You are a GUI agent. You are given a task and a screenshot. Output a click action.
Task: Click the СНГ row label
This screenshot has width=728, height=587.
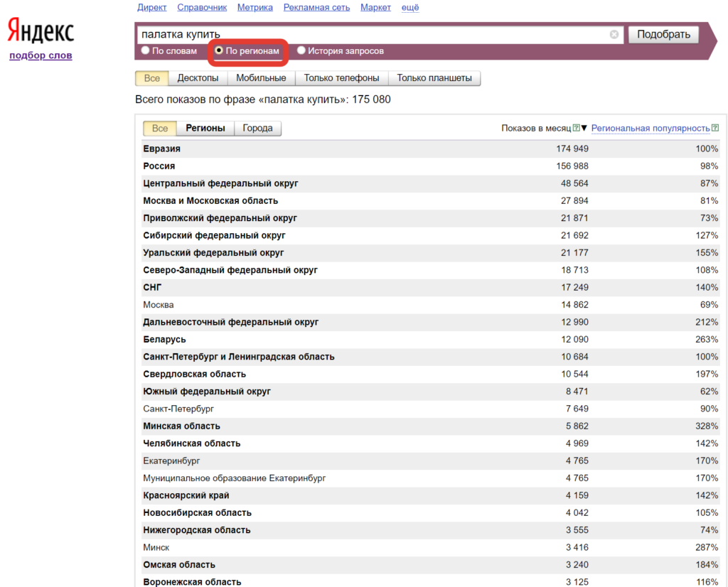(152, 288)
